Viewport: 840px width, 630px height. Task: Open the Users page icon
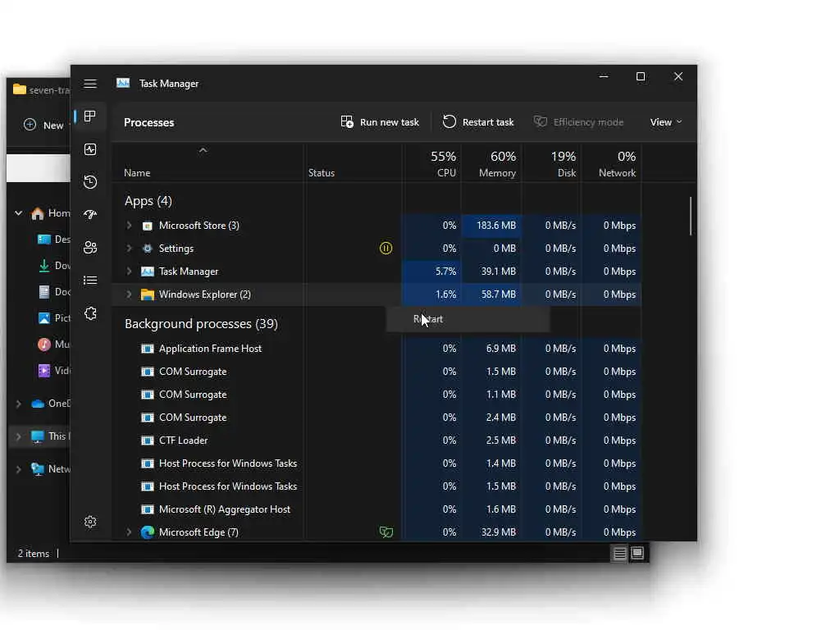90,248
